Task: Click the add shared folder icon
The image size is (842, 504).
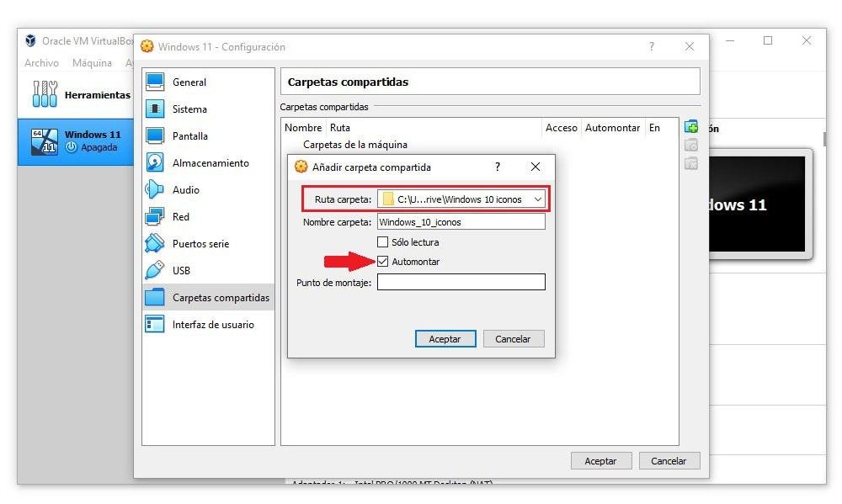Action: [x=691, y=127]
